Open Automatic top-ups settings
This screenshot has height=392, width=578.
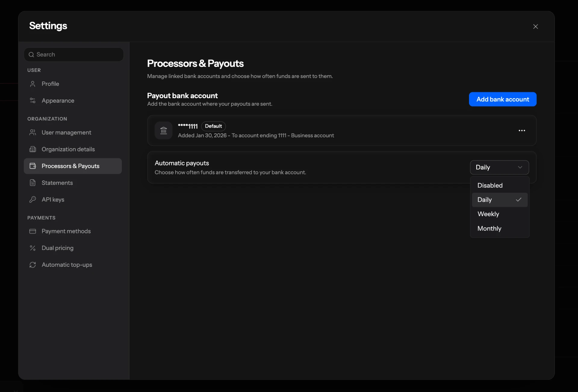click(73, 265)
